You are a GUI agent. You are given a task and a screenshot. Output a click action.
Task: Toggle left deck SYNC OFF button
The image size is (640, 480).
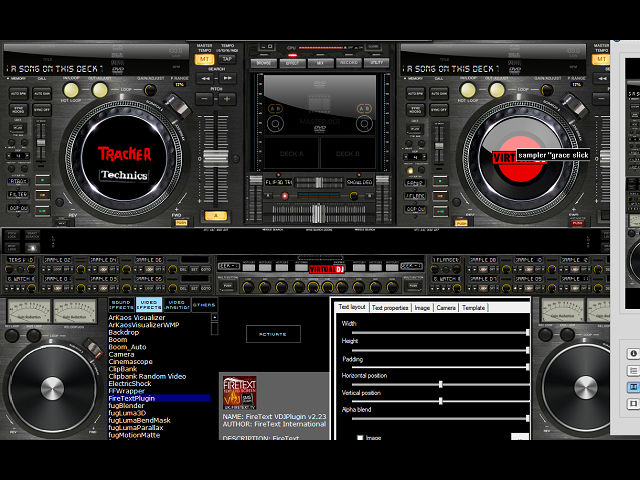pyautogui.click(x=42, y=110)
